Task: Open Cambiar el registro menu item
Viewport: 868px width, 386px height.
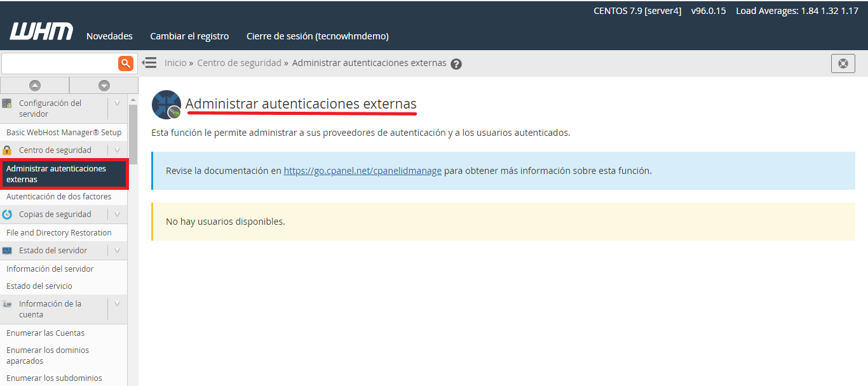Action: coord(189,36)
